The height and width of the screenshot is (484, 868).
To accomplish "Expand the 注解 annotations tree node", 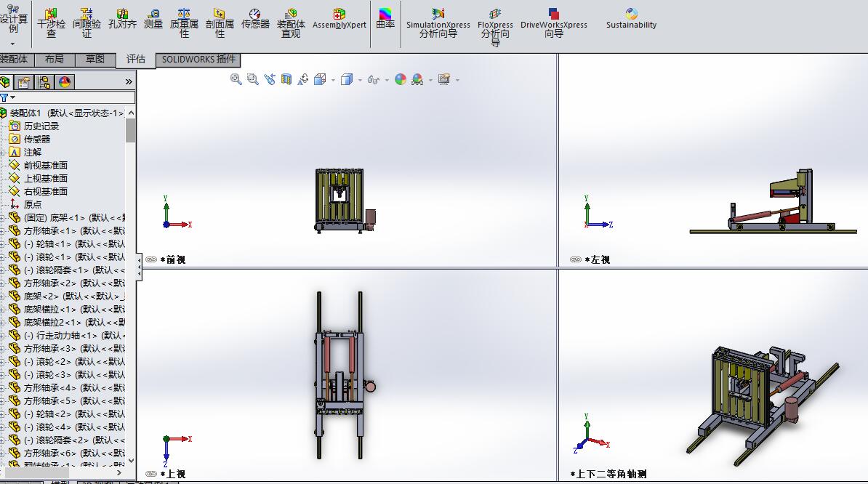I will [x=2, y=153].
